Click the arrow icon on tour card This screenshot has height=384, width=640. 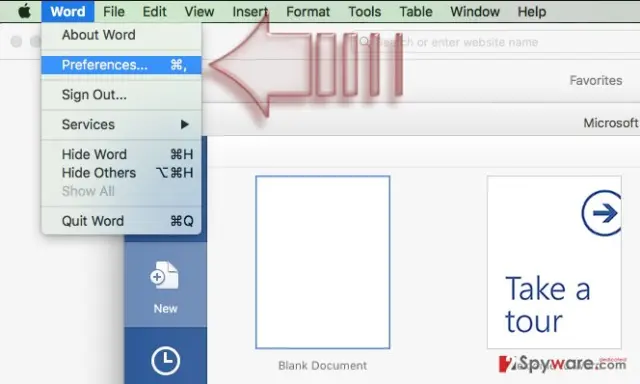(x=602, y=213)
